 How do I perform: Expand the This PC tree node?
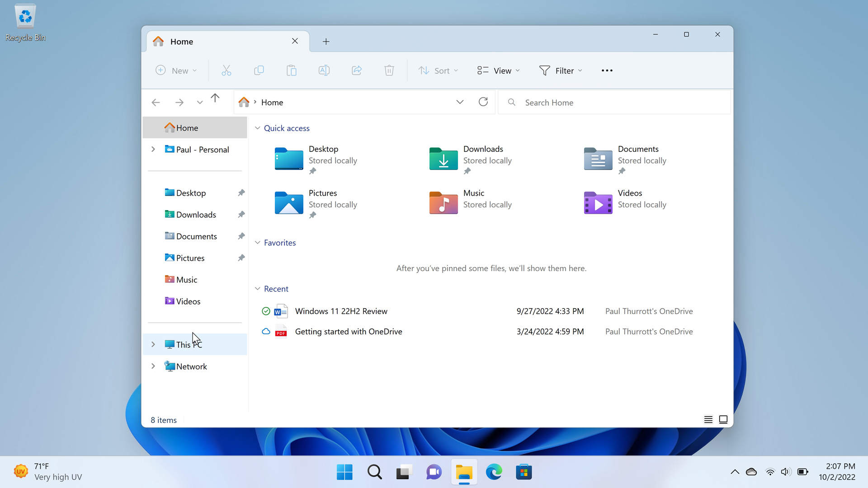click(x=153, y=344)
